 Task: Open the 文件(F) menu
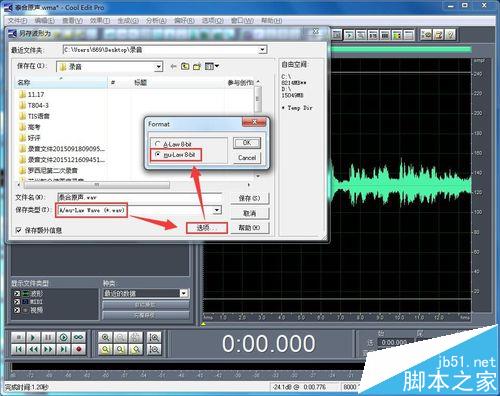tap(18, 21)
